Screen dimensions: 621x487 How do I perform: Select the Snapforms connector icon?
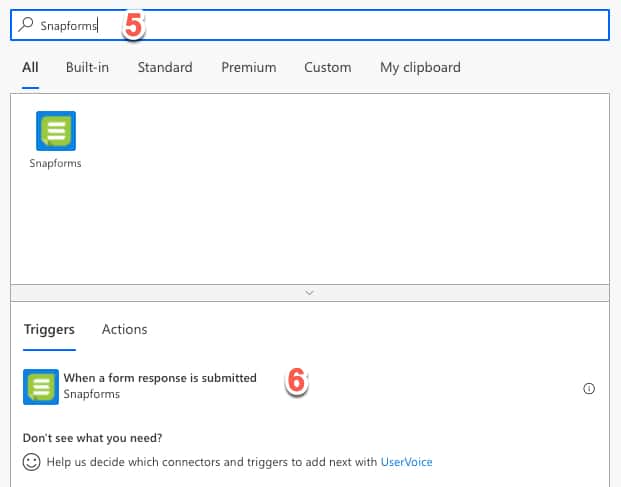click(56, 131)
